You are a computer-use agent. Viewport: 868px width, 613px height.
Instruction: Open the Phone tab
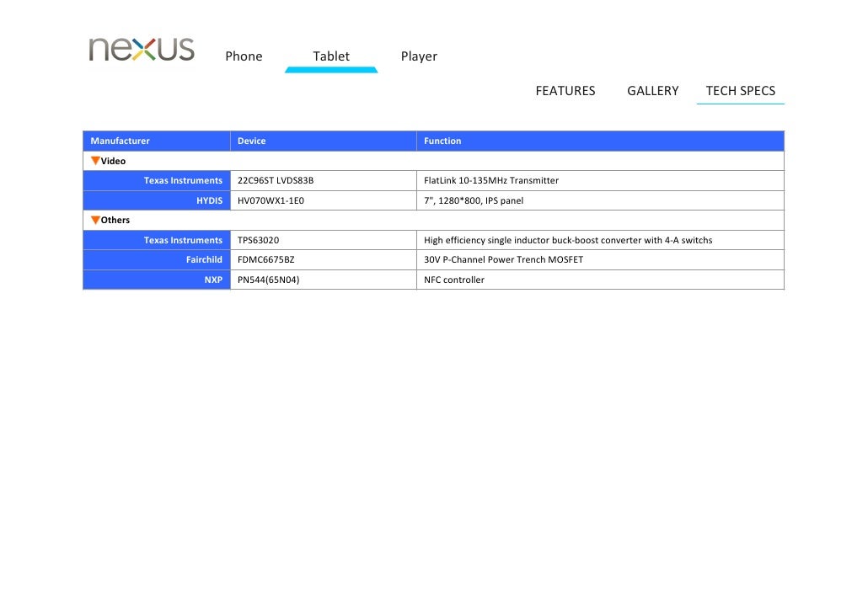[244, 56]
